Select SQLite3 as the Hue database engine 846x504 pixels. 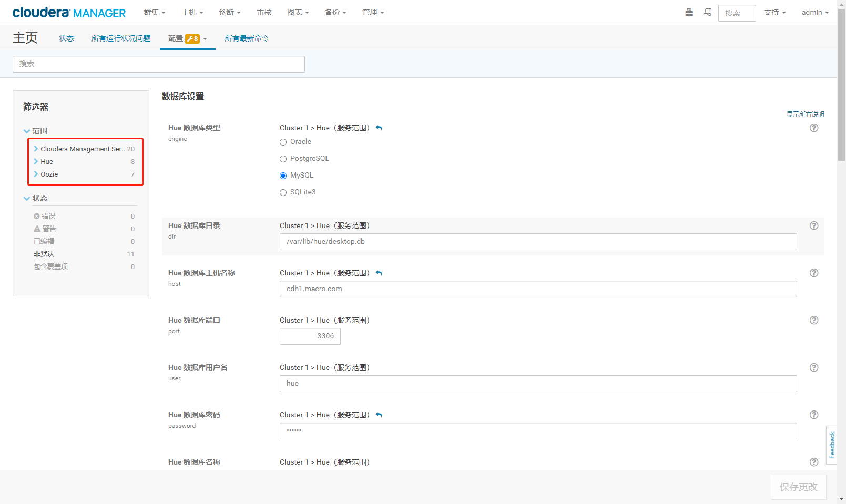pyautogui.click(x=283, y=192)
